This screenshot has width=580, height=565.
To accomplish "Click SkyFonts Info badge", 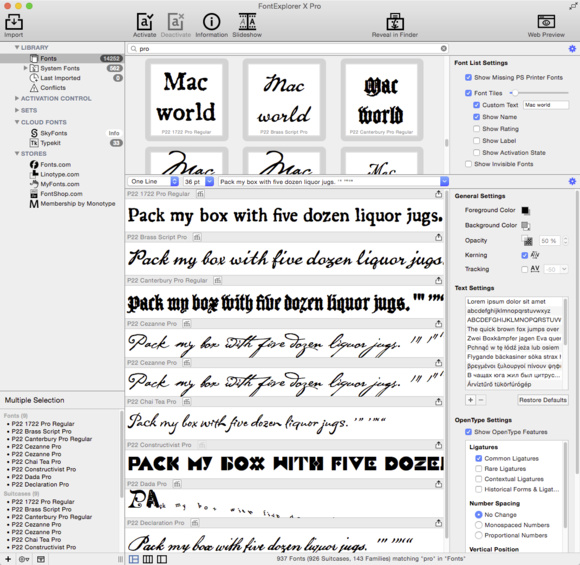I will [x=114, y=133].
